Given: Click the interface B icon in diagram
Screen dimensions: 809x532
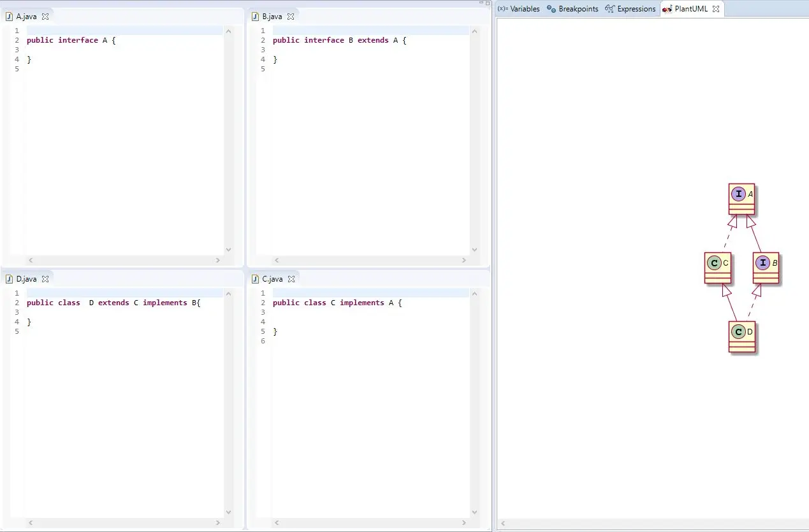Looking at the screenshot, I should (x=762, y=262).
